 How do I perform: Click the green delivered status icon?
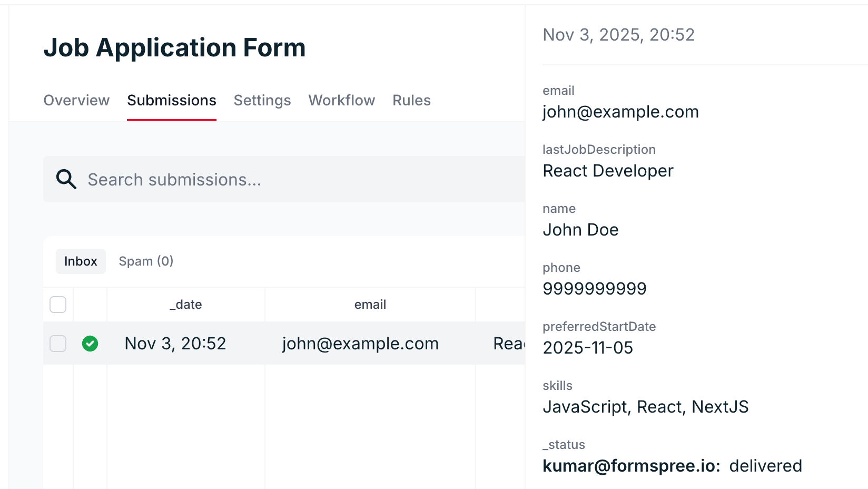pos(90,344)
